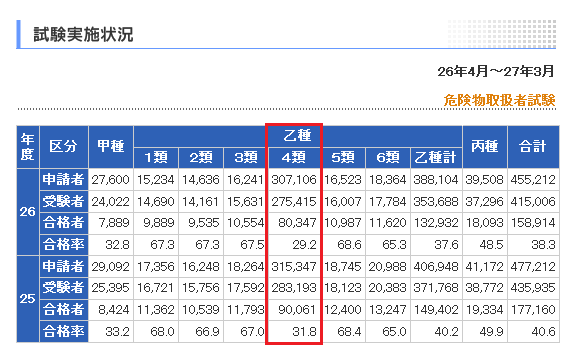
Task: Click the year 25 row-group cell
Action: pos(28,299)
